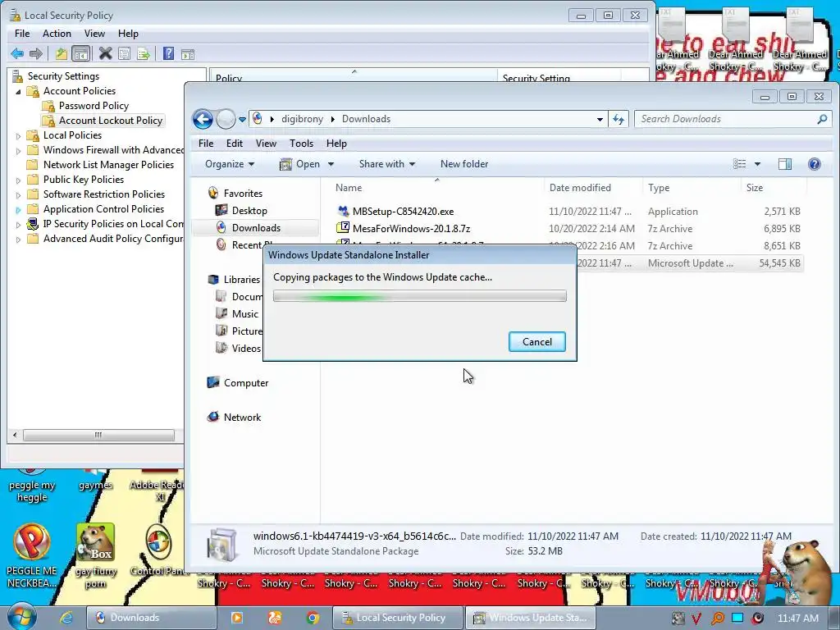
Task: Click New folder button
Action: [464, 164]
